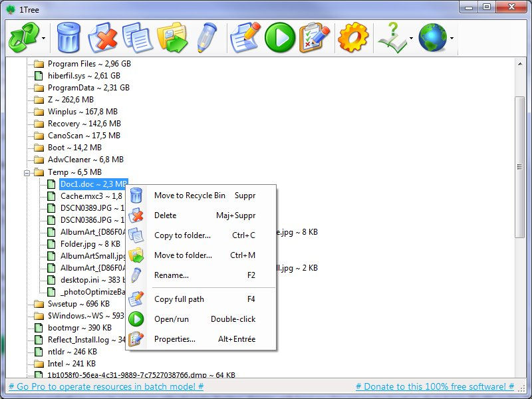Select the Boot ~ 14,2 MB folder
Viewport: 532px width, 399px height.
tap(74, 148)
